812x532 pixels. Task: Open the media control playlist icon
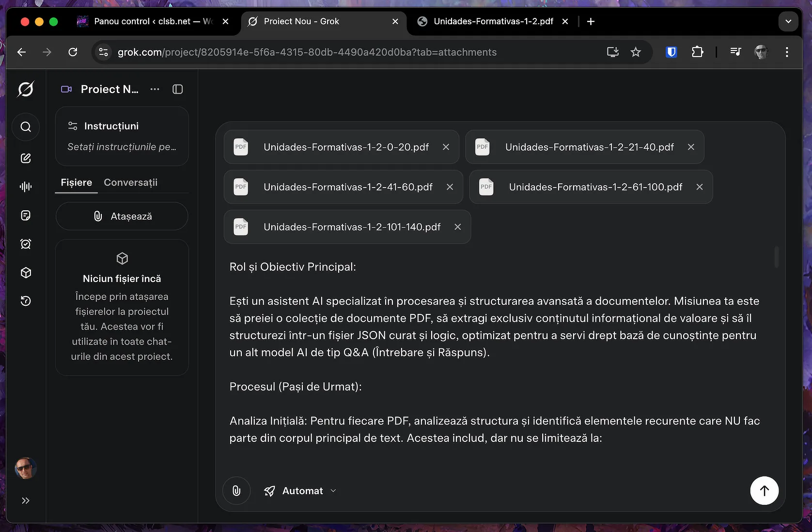coord(735,52)
